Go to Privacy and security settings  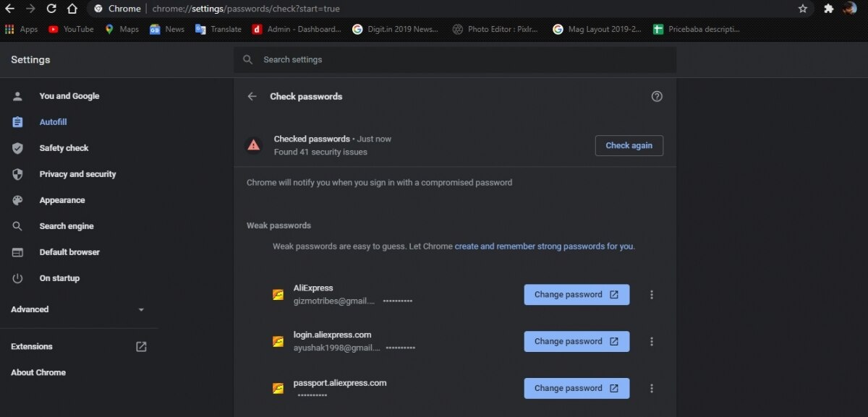pyautogui.click(x=77, y=174)
